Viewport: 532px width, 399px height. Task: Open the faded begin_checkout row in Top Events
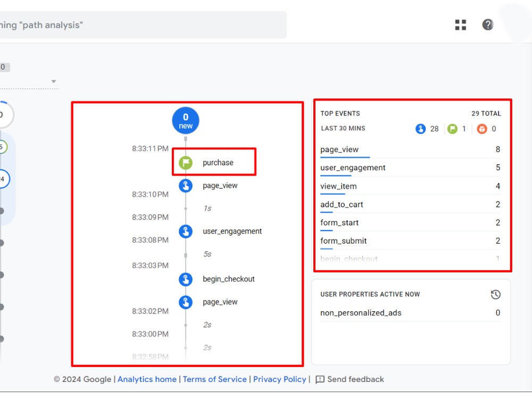point(410,259)
